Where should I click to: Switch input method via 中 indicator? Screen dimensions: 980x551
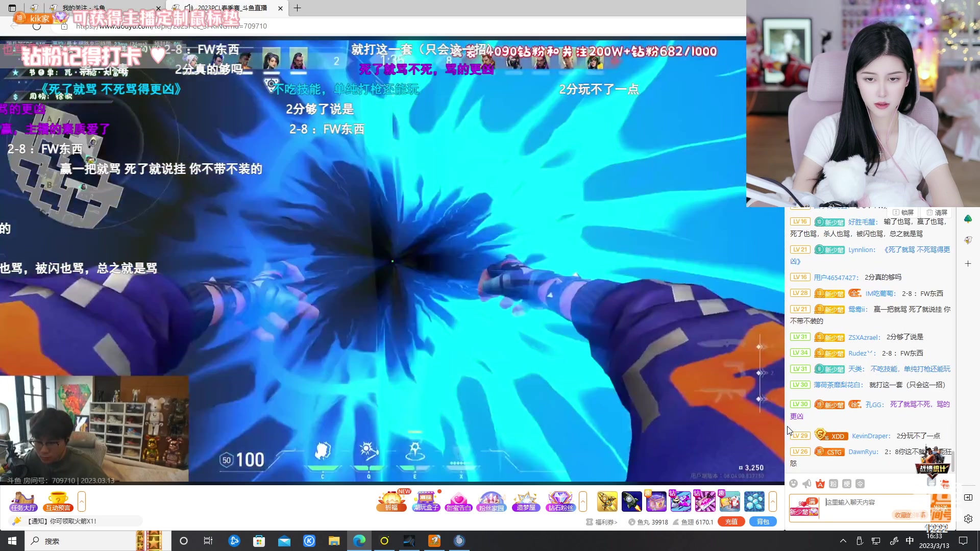pos(910,541)
